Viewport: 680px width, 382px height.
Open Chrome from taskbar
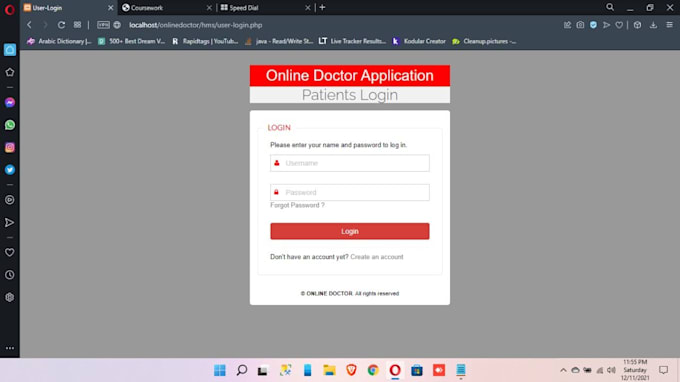click(373, 370)
